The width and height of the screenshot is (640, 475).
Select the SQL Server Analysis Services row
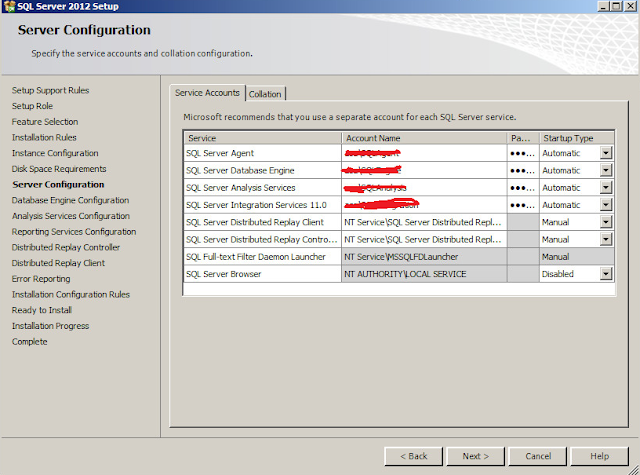[x=263, y=188]
